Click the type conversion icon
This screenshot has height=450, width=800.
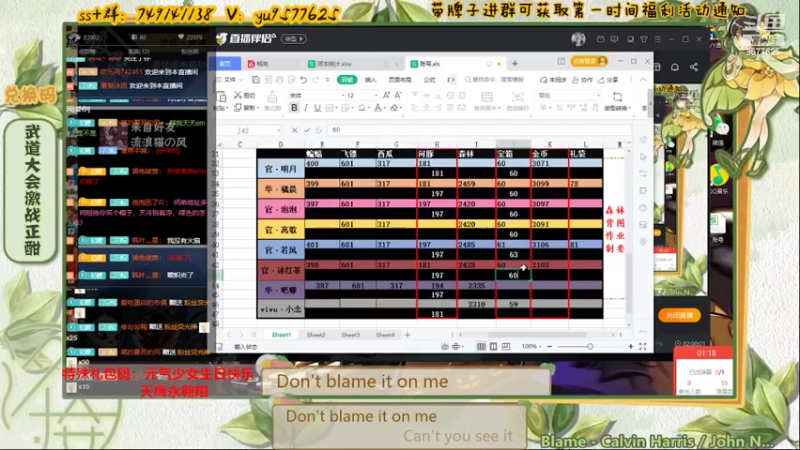tap(617, 97)
